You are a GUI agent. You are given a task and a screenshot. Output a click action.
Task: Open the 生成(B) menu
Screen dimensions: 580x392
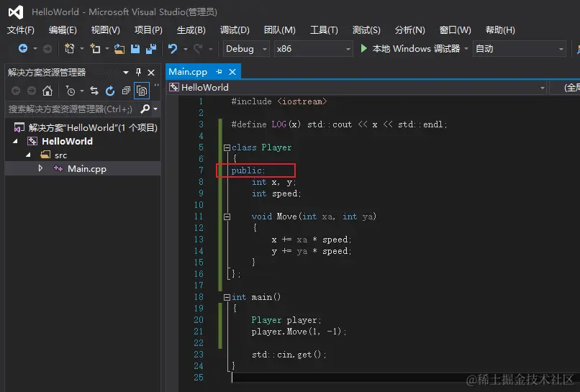click(191, 30)
